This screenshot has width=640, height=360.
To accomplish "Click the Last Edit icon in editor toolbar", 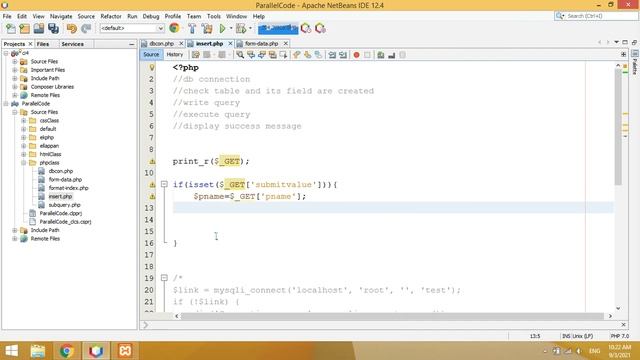I will [x=196, y=55].
